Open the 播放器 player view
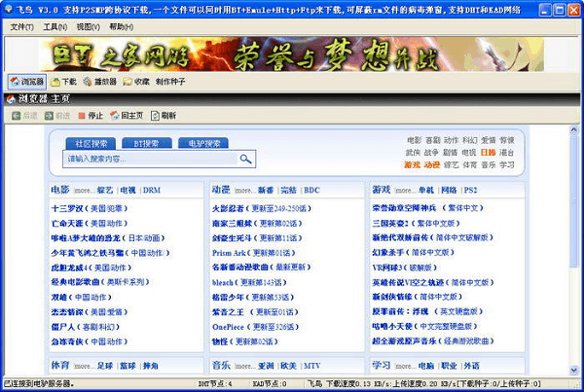 click(100, 82)
